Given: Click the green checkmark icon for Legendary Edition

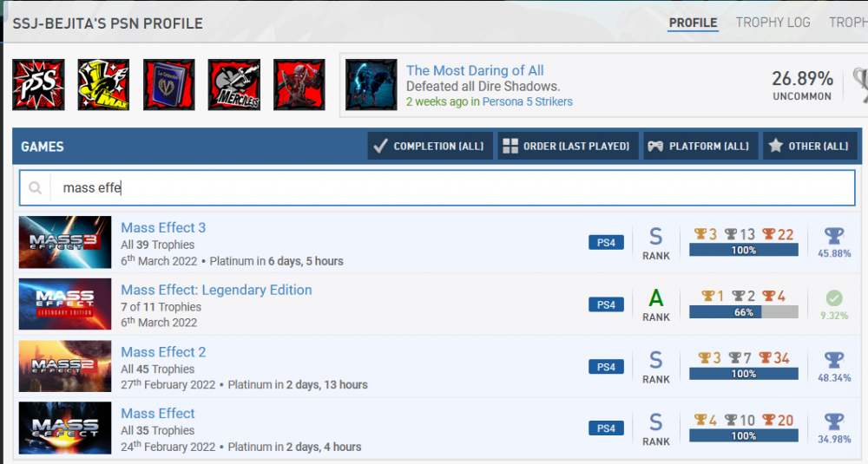Looking at the screenshot, I should pyautogui.click(x=833, y=297).
